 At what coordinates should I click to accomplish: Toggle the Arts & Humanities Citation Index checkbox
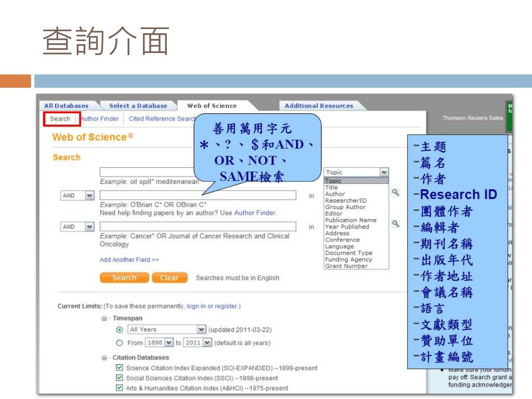(119, 388)
